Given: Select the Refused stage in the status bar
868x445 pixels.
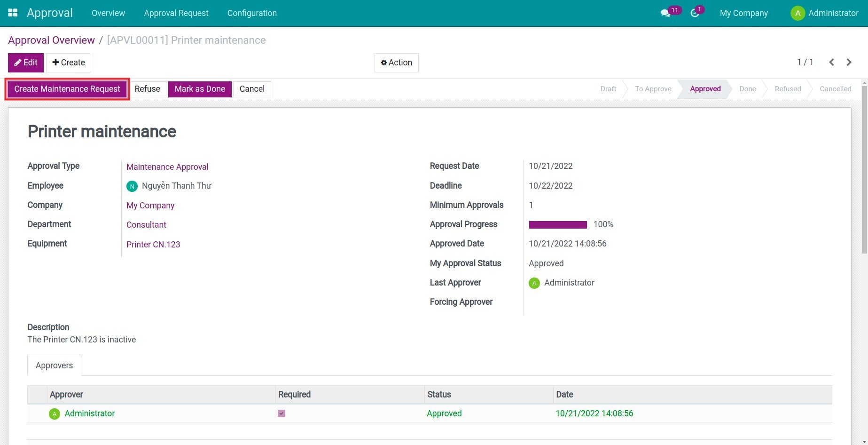Looking at the screenshot, I should coord(787,88).
